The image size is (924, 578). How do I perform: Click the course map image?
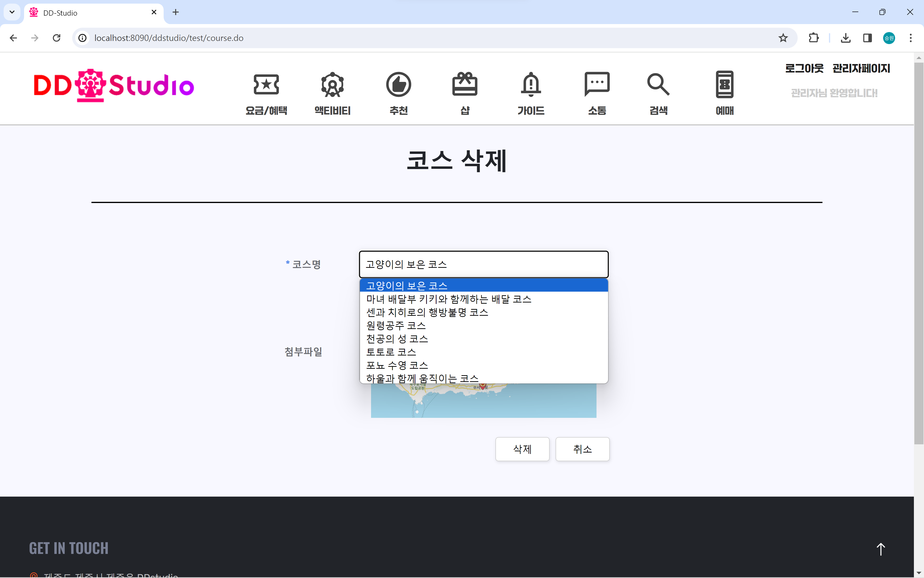click(483, 401)
